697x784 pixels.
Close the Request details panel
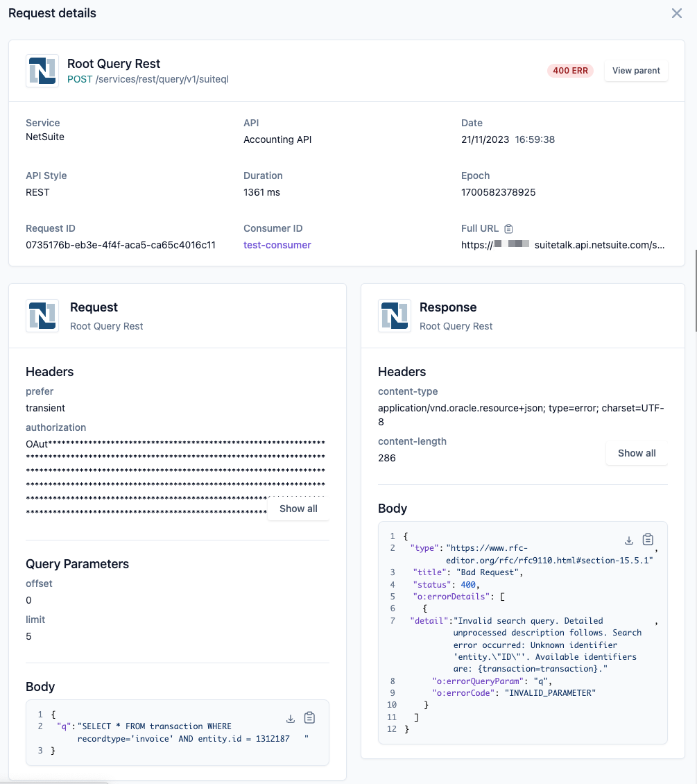point(676,13)
